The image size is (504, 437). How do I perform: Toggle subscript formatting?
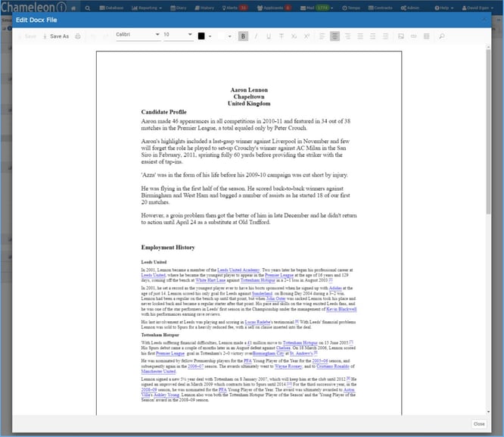click(x=294, y=36)
